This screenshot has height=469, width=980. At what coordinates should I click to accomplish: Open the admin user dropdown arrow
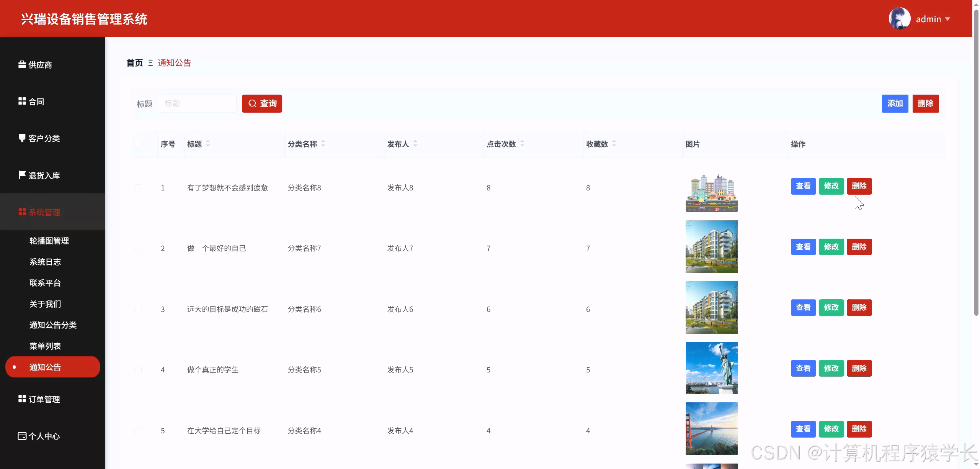pyautogui.click(x=948, y=19)
